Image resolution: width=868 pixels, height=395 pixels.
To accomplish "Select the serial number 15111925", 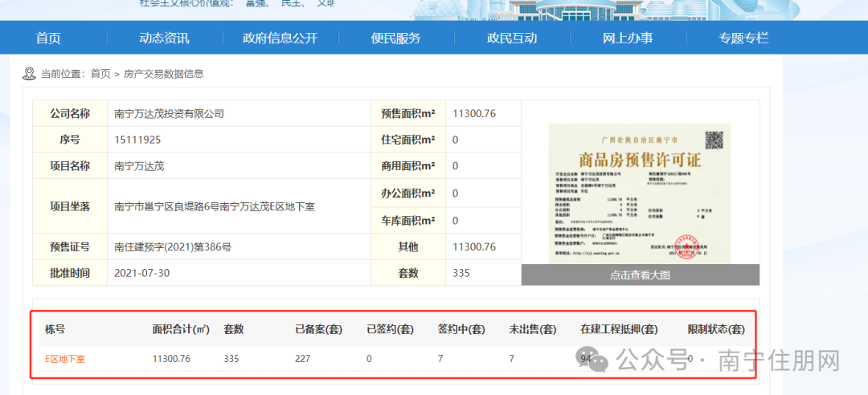I will click(x=137, y=140).
